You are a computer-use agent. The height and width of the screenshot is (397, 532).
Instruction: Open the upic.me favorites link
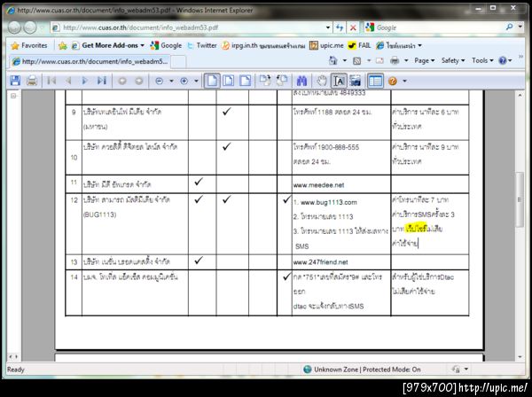pos(326,45)
